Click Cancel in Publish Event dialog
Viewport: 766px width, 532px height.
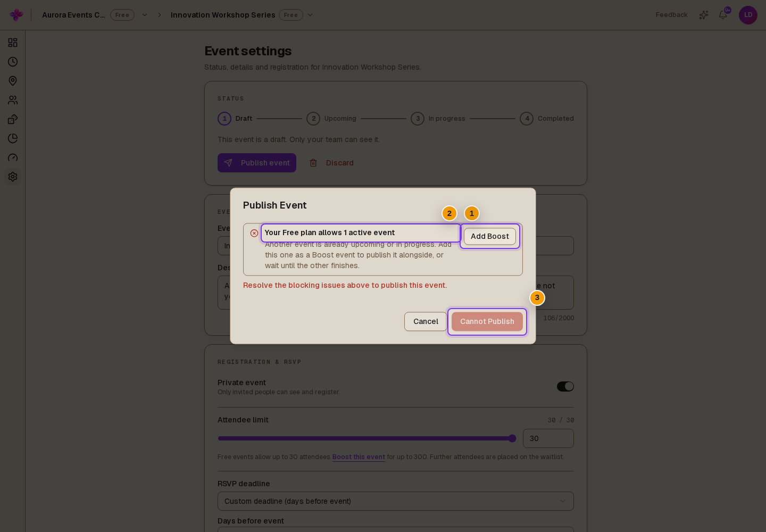(426, 321)
